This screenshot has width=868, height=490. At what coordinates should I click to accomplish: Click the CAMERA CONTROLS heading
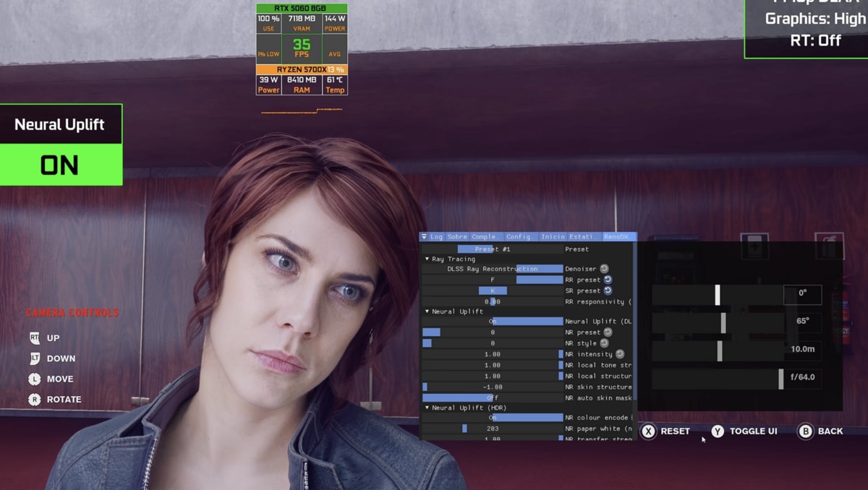point(72,313)
